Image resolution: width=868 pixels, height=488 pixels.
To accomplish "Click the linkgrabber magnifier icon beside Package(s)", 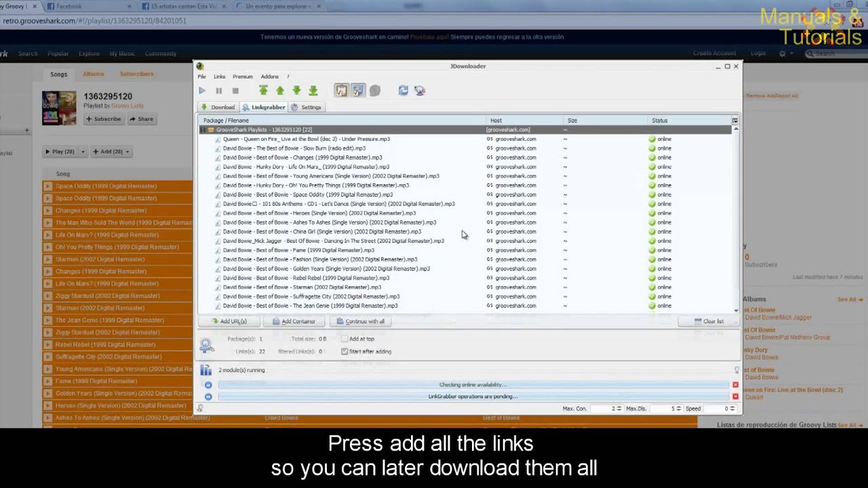I will [x=207, y=345].
